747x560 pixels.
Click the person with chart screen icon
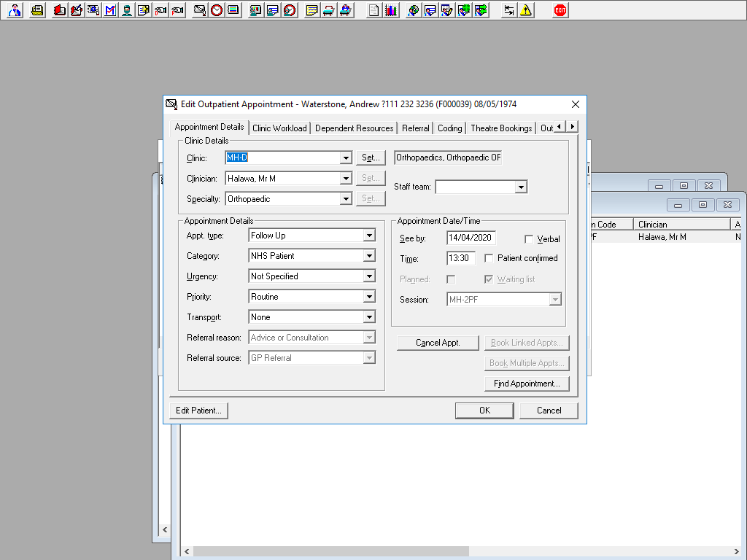[256, 10]
